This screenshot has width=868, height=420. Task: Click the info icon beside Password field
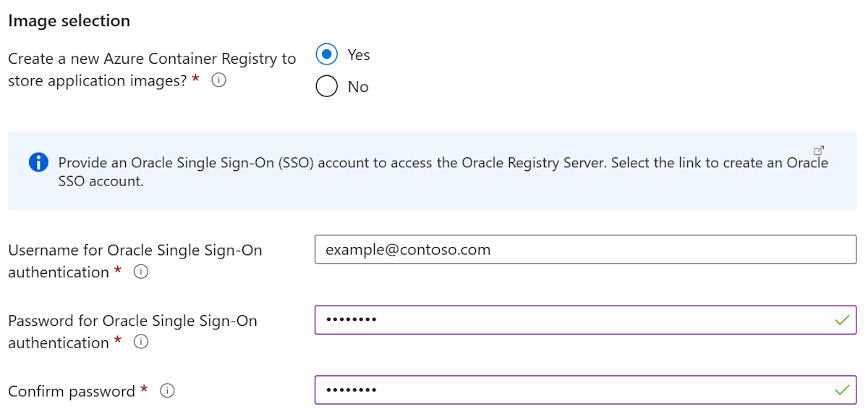140,343
